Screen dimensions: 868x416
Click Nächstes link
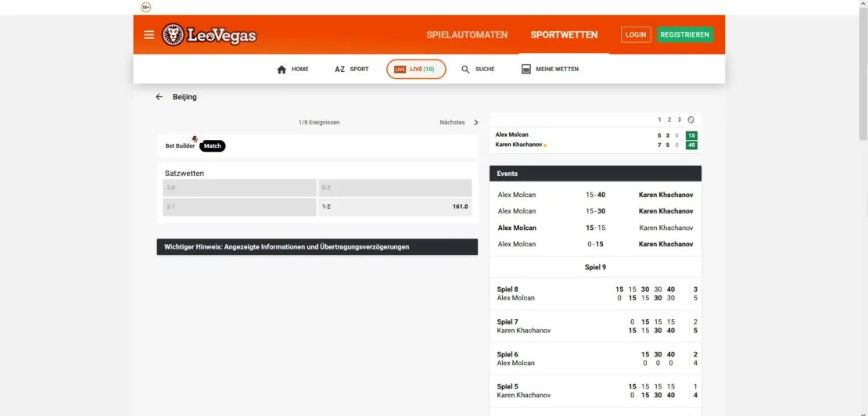[452, 122]
